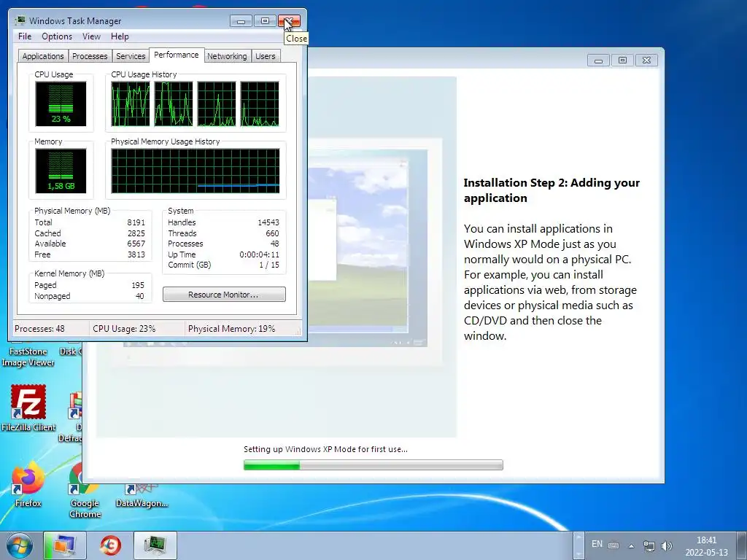Click the Commit (GB) value 1 / 15
This screenshot has height=560, width=747.
click(269, 265)
